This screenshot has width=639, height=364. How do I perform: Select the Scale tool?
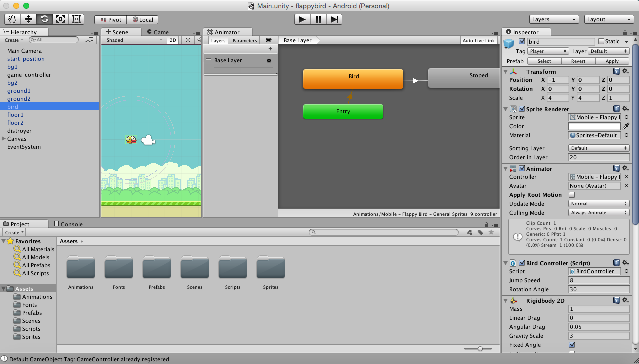[60, 19]
